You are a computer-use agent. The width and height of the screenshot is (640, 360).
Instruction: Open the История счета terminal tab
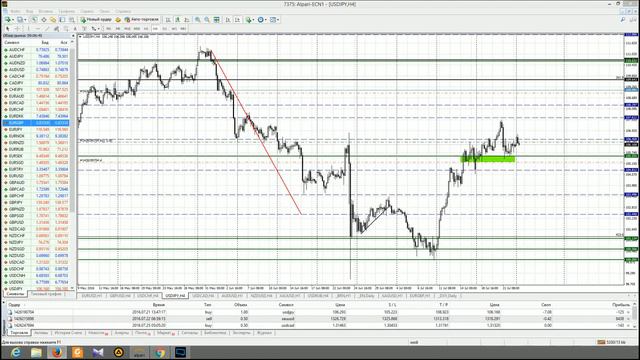(x=68, y=333)
